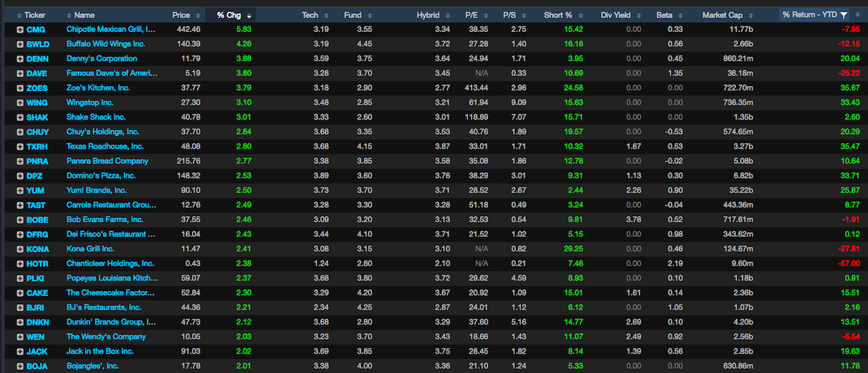Click the plus icon beside BOJA
This screenshot has height=373, width=868.
(20, 365)
